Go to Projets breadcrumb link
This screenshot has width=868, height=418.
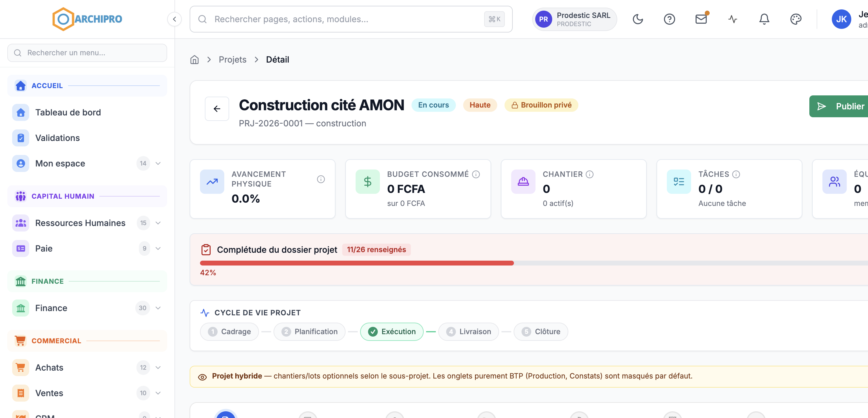coord(232,60)
